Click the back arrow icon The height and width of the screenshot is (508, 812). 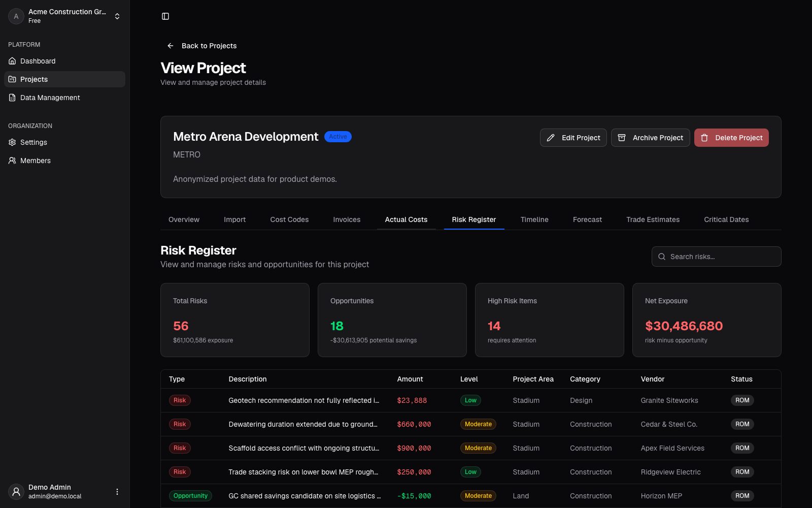pyautogui.click(x=171, y=46)
